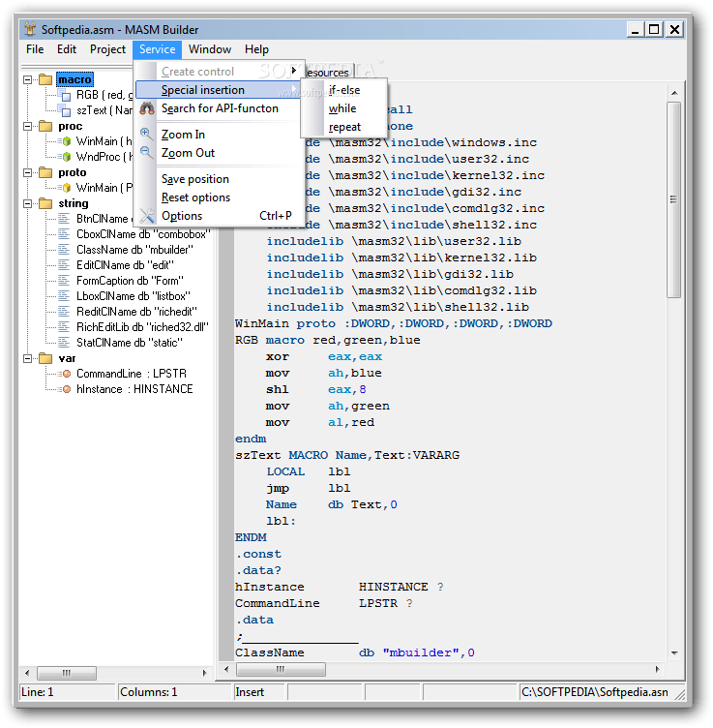Click the macro folder icon
The image size is (713, 728).
(45, 79)
